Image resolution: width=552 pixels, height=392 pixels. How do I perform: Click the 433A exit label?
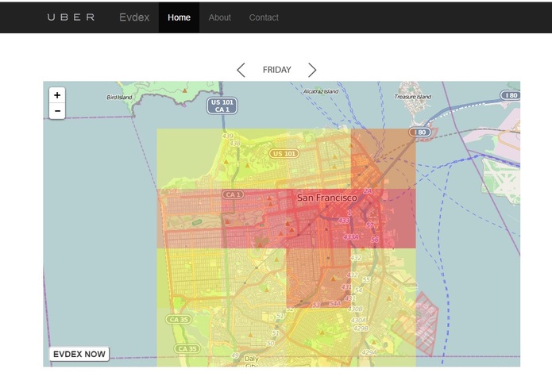350,237
